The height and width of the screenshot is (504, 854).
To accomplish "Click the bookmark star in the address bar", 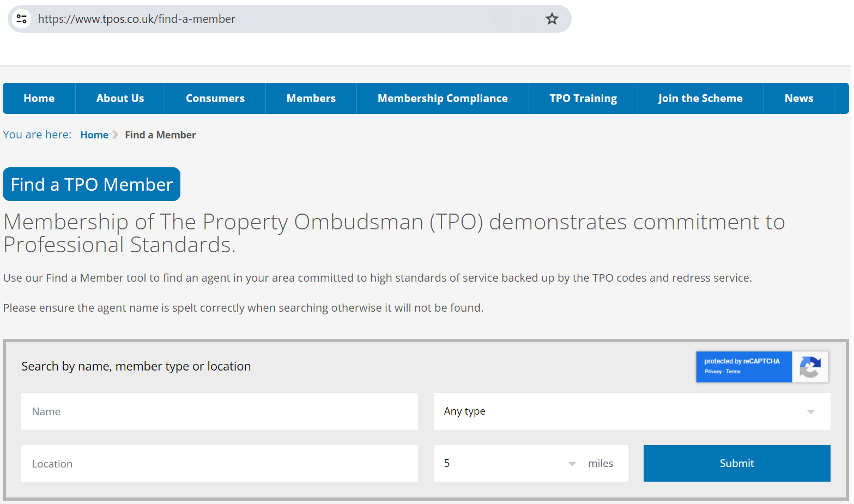I will (x=552, y=19).
